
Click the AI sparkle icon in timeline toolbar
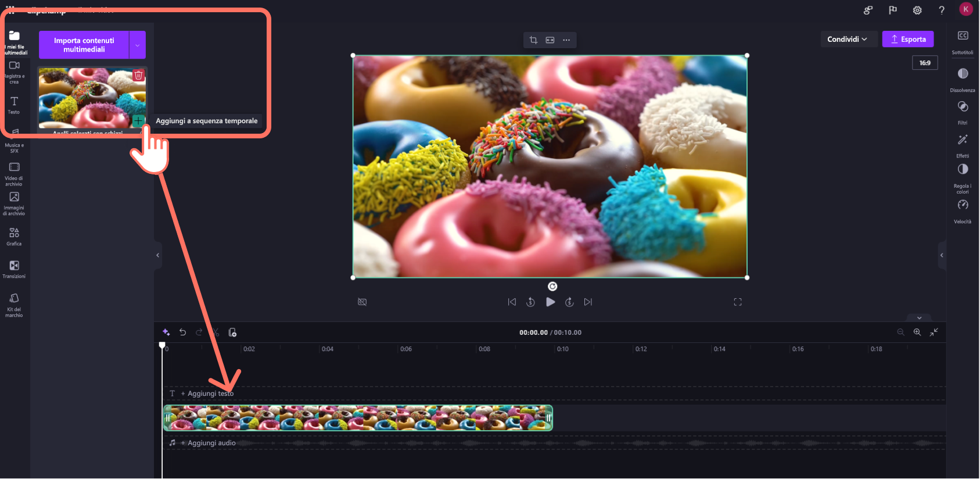(x=166, y=332)
